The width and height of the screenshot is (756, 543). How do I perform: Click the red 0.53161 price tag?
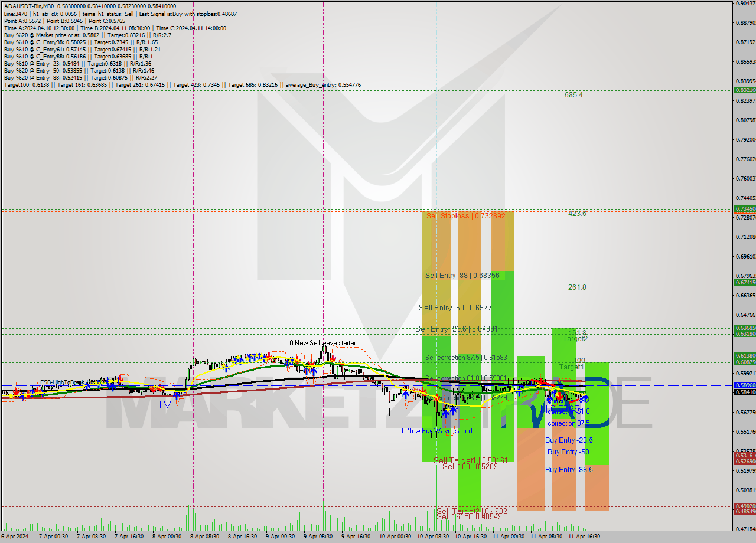[744, 455]
